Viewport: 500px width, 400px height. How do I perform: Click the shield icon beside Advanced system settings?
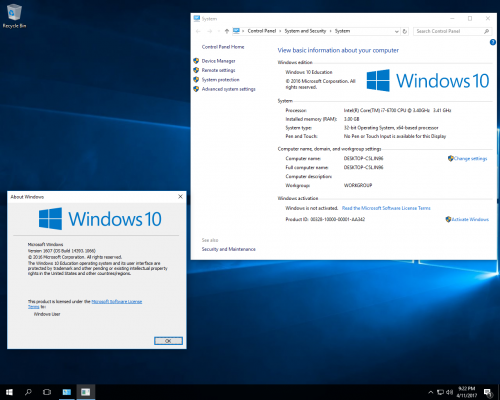[x=196, y=89]
